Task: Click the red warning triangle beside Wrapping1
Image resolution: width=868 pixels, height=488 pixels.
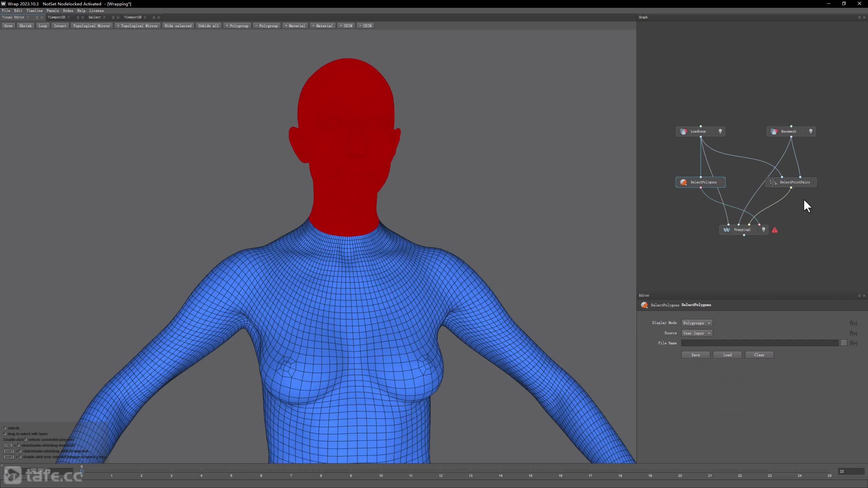Action: tap(775, 230)
